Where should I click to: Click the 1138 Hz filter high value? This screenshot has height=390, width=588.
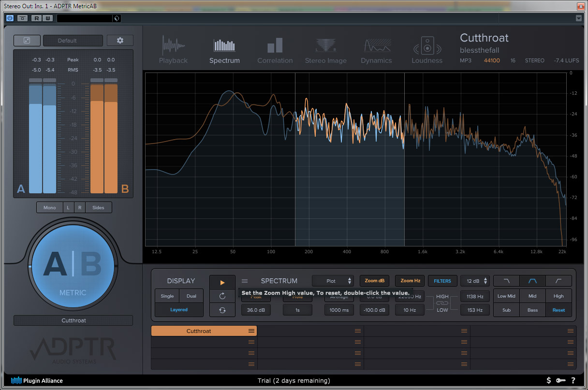[475, 296]
